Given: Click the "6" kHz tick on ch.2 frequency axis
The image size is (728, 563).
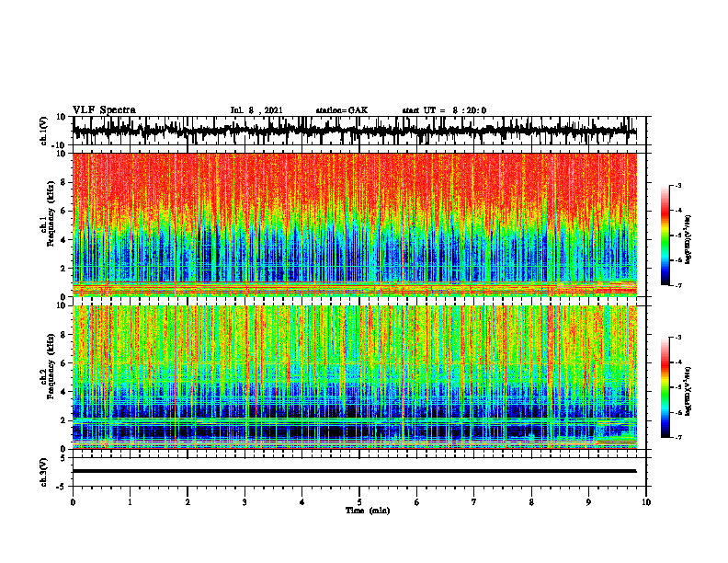Looking at the screenshot, I should tap(63, 362).
